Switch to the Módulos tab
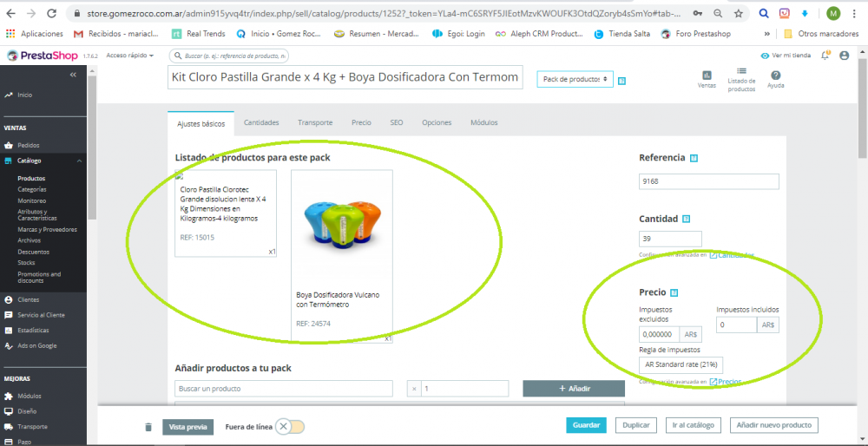The height and width of the screenshot is (446, 868). (484, 123)
